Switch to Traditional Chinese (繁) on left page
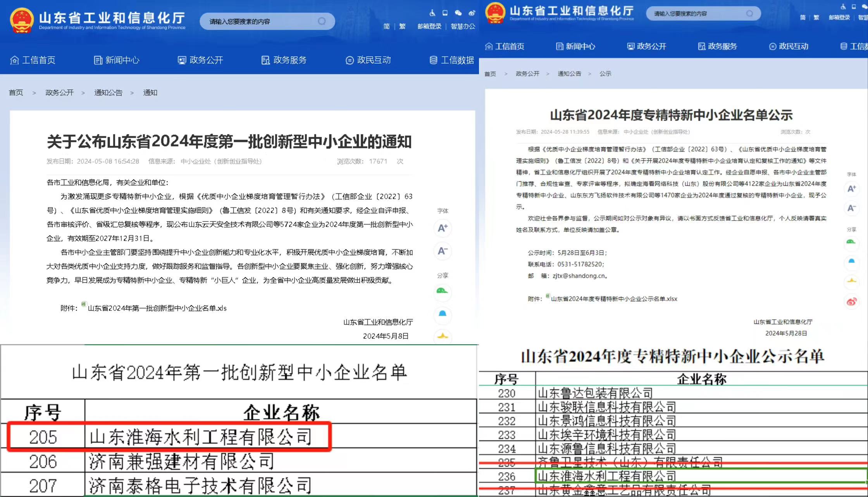The image size is (868, 497). 402,26
